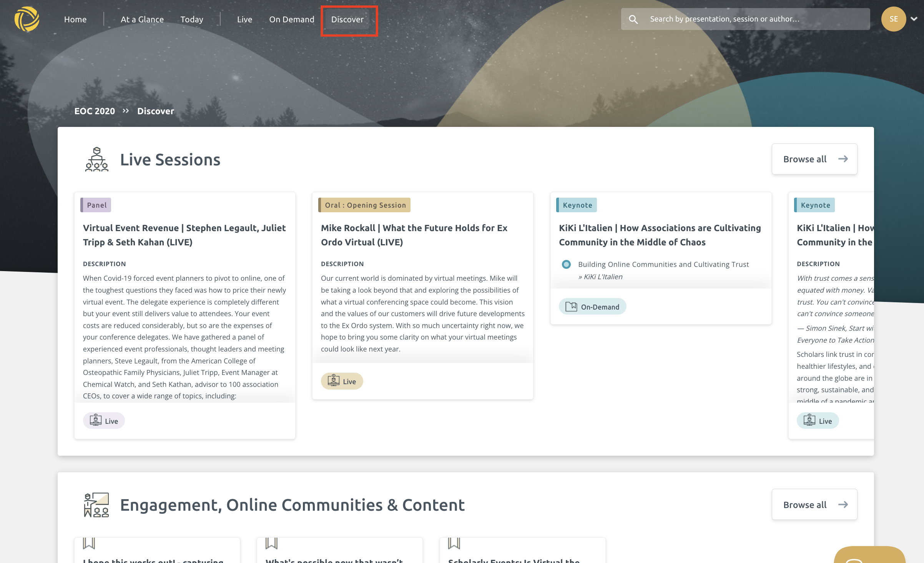Click the Engagement section presenter icon
The image size is (924, 563).
[x=96, y=504]
